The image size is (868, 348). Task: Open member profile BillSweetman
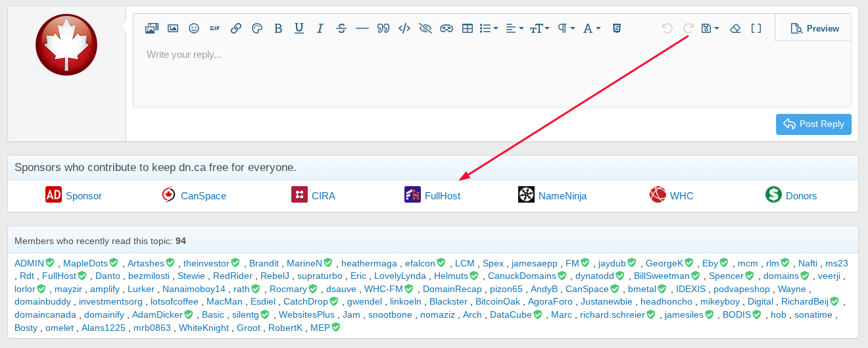click(662, 276)
